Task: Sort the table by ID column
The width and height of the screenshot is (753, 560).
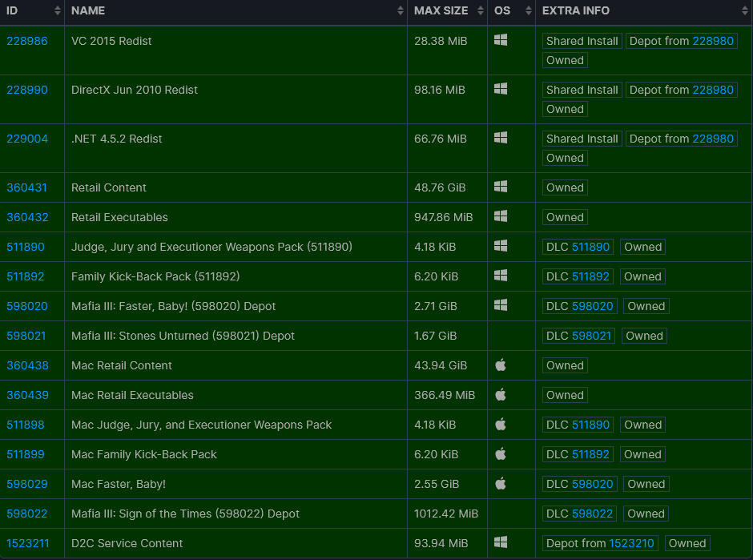Action: tap(32, 10)
